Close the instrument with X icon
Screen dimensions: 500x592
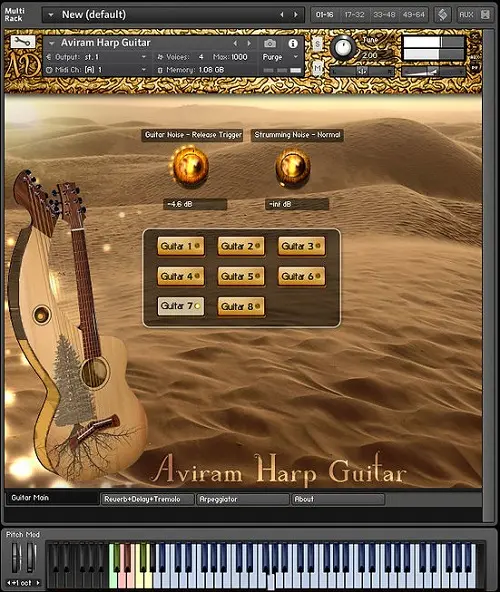tap(475, 37)
